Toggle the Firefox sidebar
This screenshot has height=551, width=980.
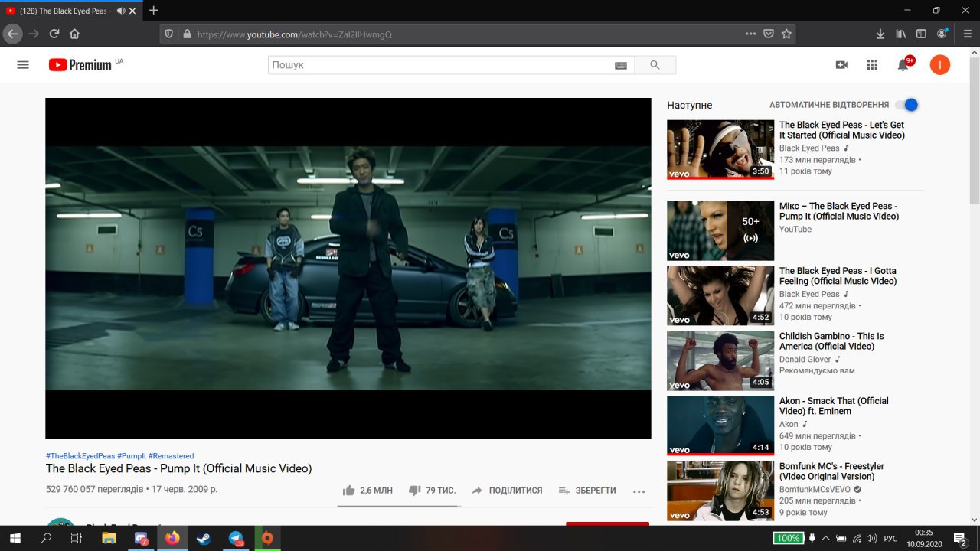point(921,34)
